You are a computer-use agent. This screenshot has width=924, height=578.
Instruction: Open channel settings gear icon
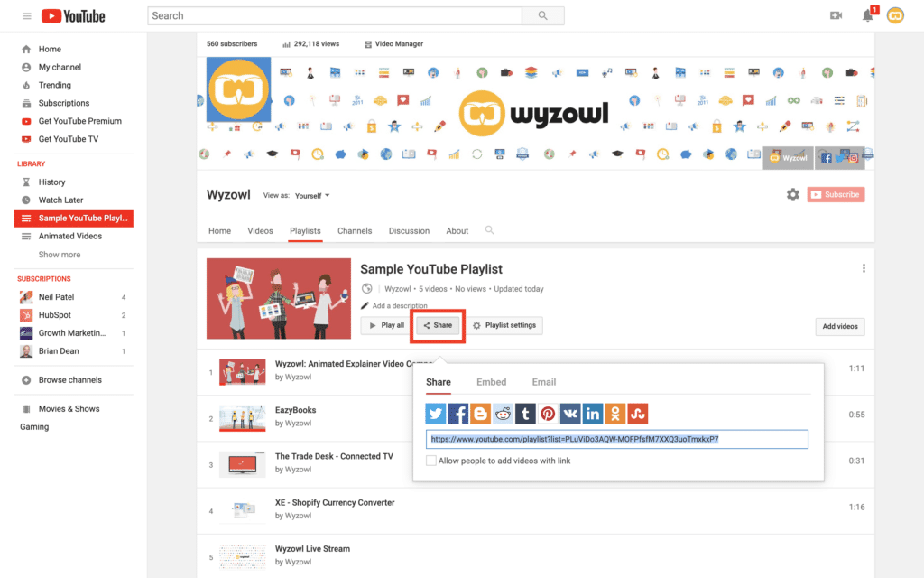pyautogui.click(x=792, y=195)
